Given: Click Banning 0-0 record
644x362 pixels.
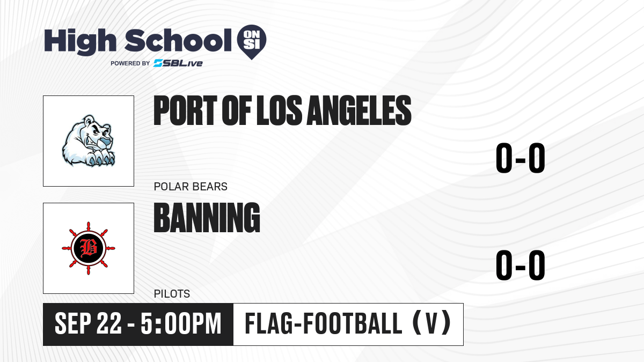Looking at the screenshot, I should (x=520, y=266).
